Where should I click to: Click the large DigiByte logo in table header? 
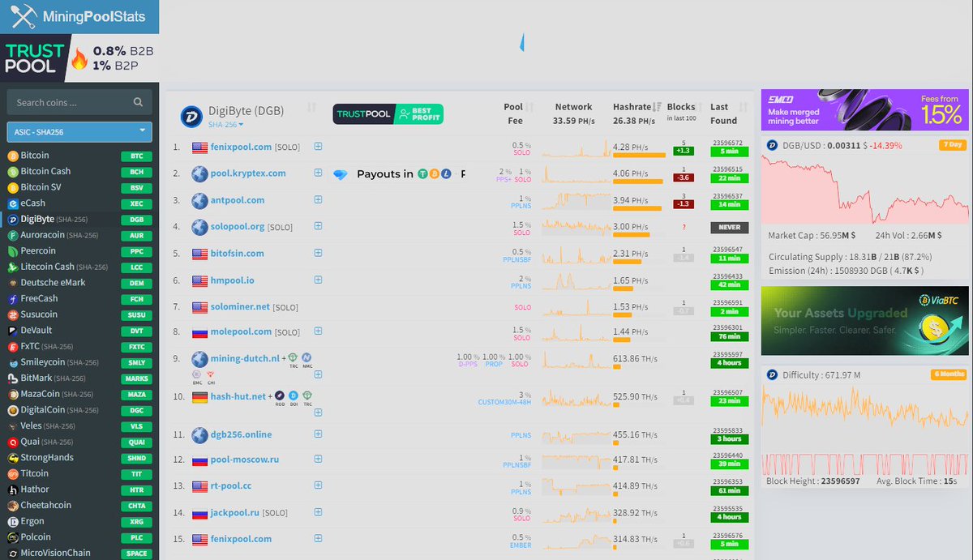[191, 116]
